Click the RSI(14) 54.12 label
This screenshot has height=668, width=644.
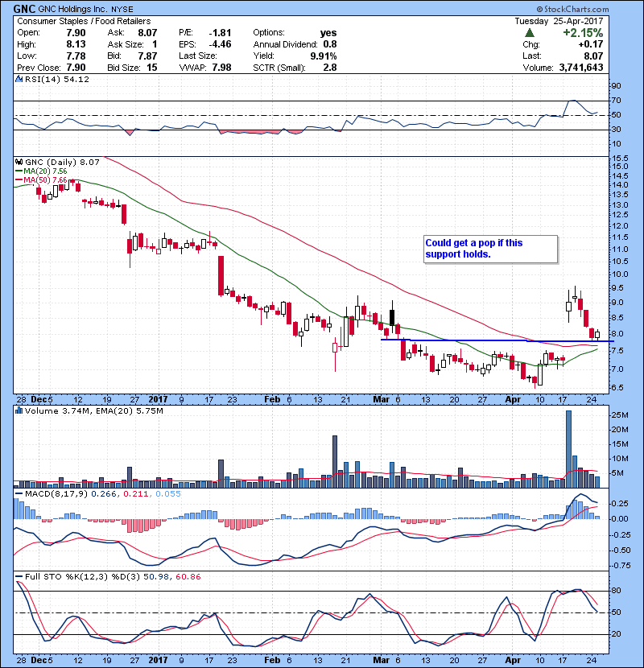coord(57,79)
